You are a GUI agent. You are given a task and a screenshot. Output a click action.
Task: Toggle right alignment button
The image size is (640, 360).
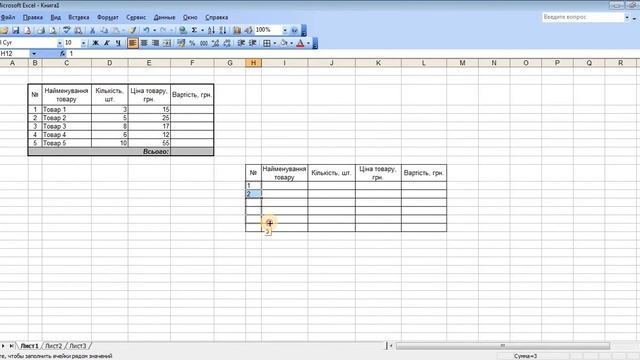click(x=156, y=43)
